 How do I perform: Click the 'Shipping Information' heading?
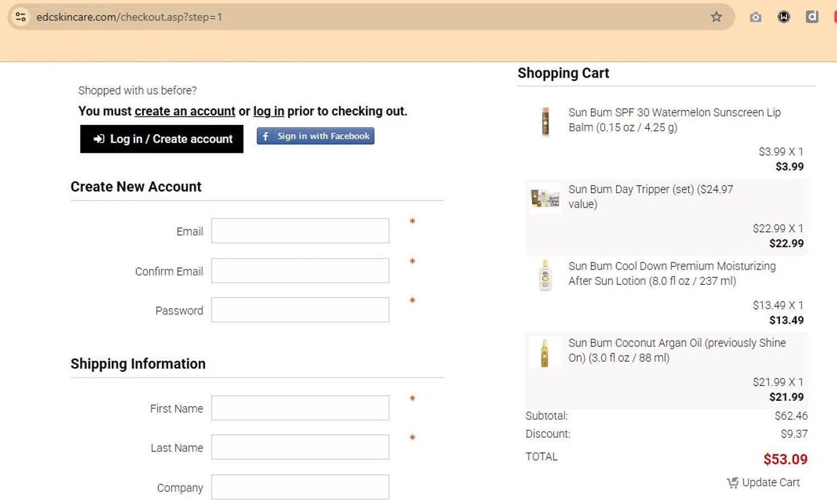[138, 364]
